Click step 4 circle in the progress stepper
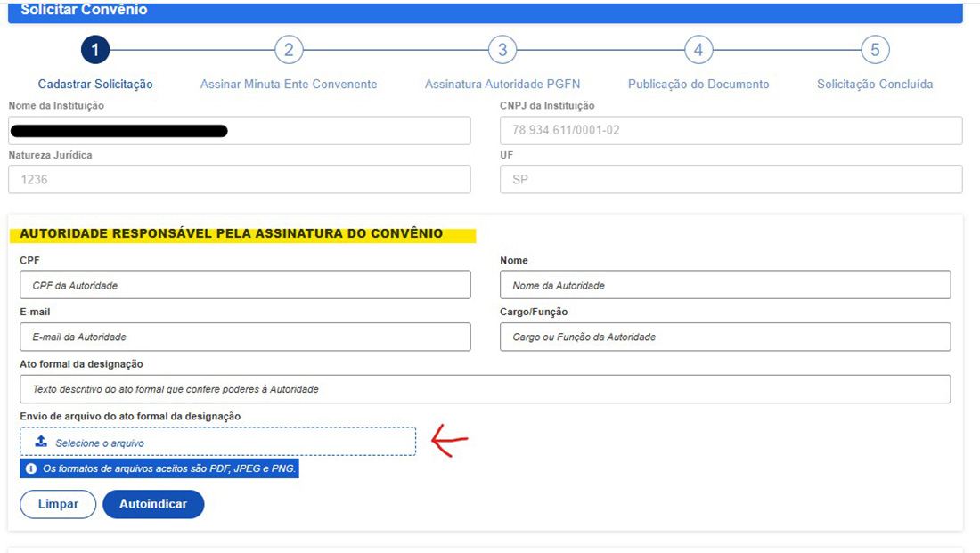The height and width of the screenshot is (553, 980). coord(698,50)
